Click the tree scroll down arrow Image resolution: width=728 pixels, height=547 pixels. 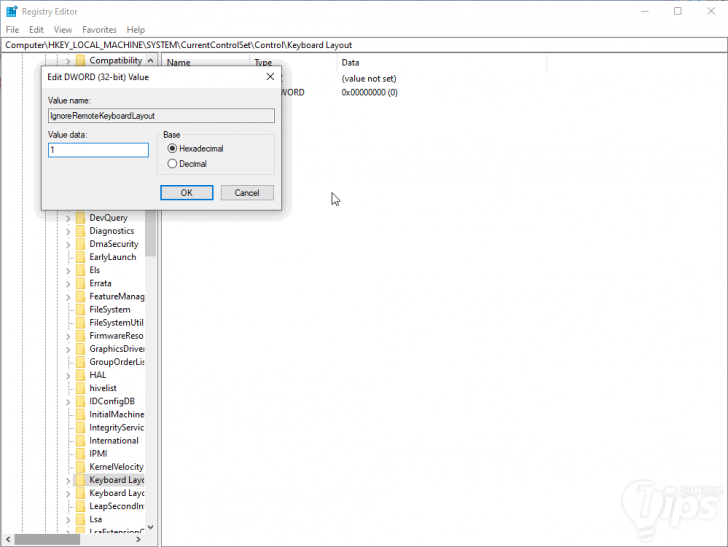[150, 527]
